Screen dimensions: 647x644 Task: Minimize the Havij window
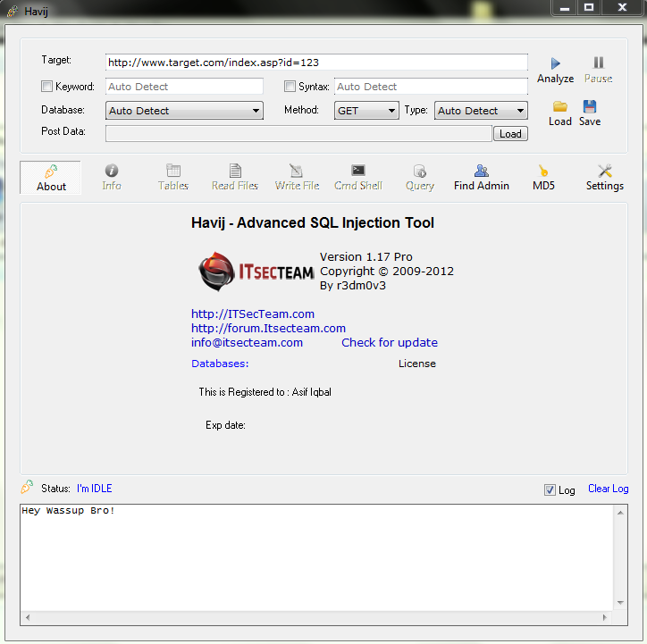click(565, 8)
